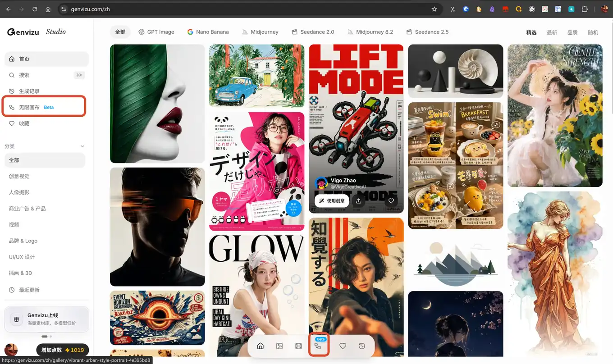Click the heart favorites icon in the bottom dock
Image resolution: width=613 pixels, height=364 pixels.
[x=343, y=346]
